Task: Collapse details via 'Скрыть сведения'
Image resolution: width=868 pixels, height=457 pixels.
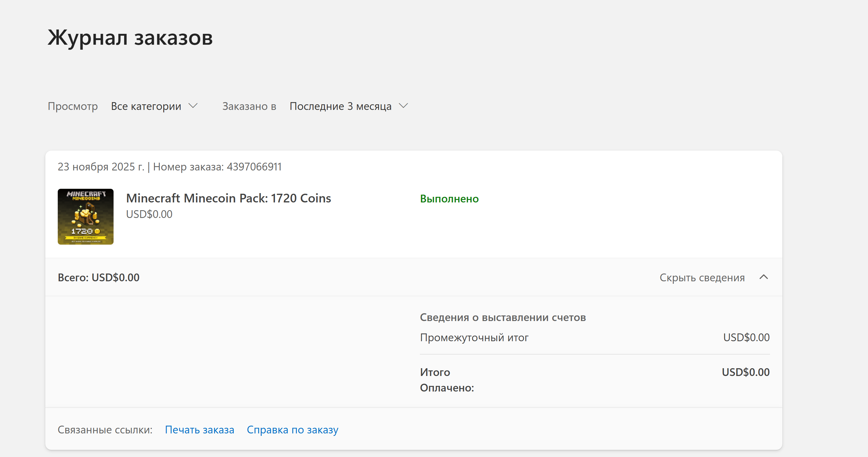Action: [x=714, y=277]
